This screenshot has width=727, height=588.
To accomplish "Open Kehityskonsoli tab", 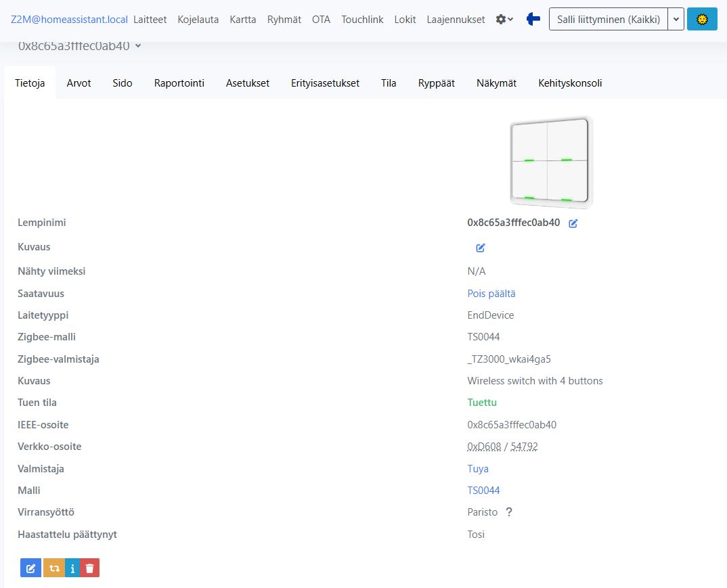I will (570, 83).
